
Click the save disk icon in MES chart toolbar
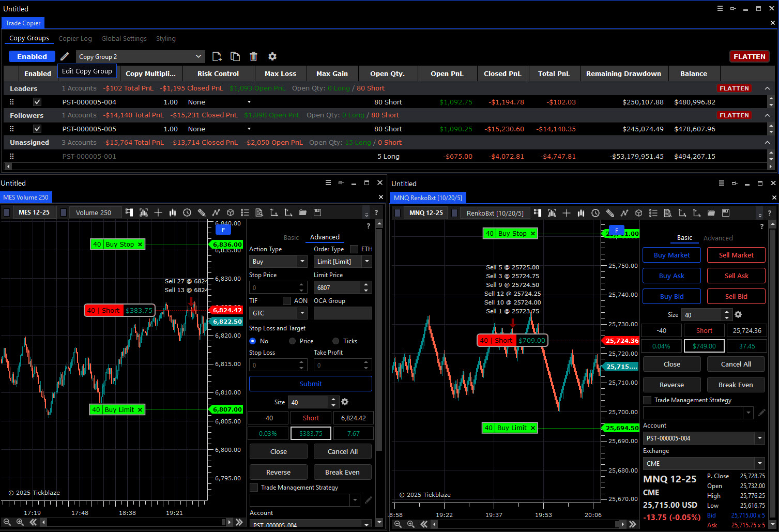[317, 212]
